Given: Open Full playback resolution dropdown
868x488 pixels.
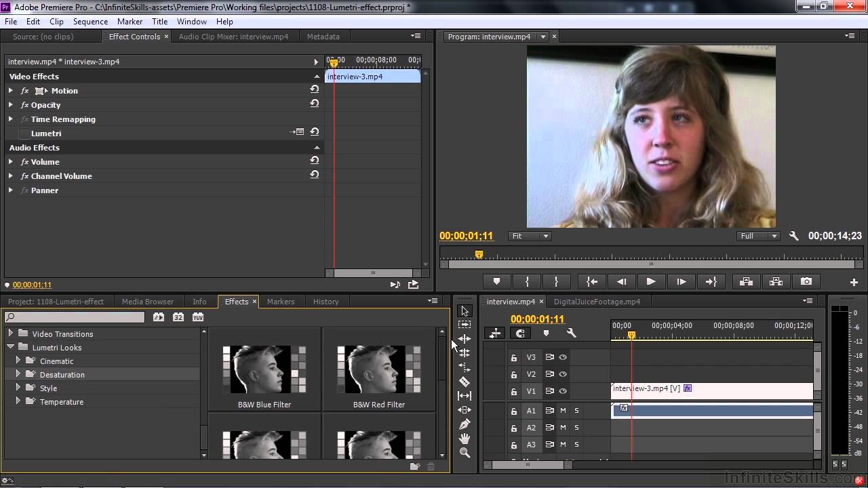Looking at the screenshot, I should [x=758, y=236].
